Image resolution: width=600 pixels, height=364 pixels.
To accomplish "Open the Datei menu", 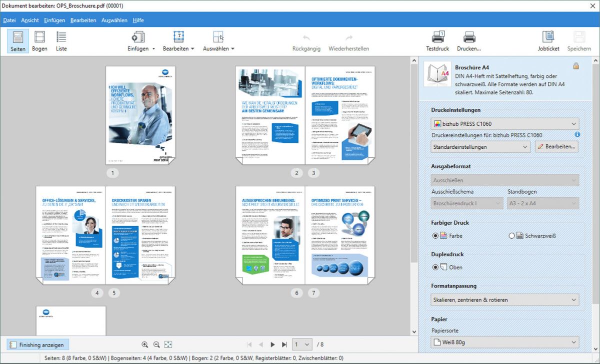I will point(9,20).
